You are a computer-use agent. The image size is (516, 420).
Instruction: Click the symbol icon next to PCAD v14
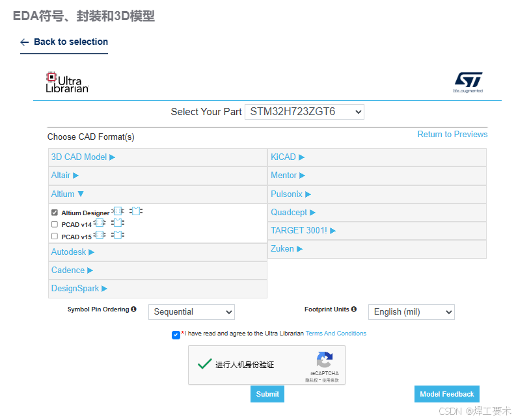pyautogui.click(x=100, y=223)
